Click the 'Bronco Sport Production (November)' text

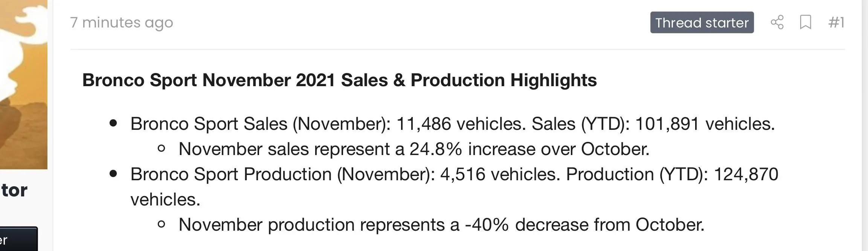282,174
